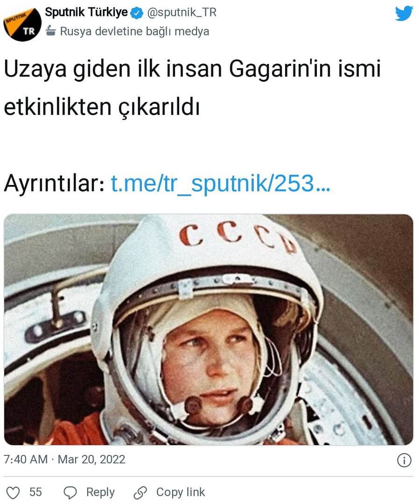Click the tweet headline mentioning Gagarin
Image resolution: width=420 pixels, height=504 pixels.
pos(192,87)
